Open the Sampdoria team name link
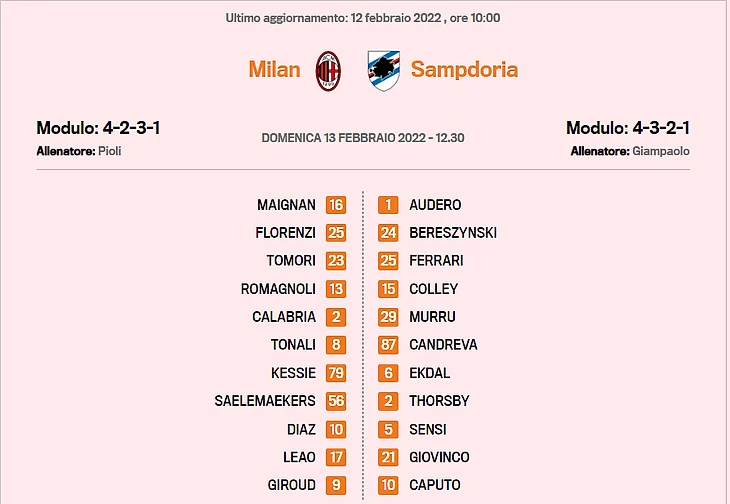This screenshot has width=730, height=504. point(464,69)
